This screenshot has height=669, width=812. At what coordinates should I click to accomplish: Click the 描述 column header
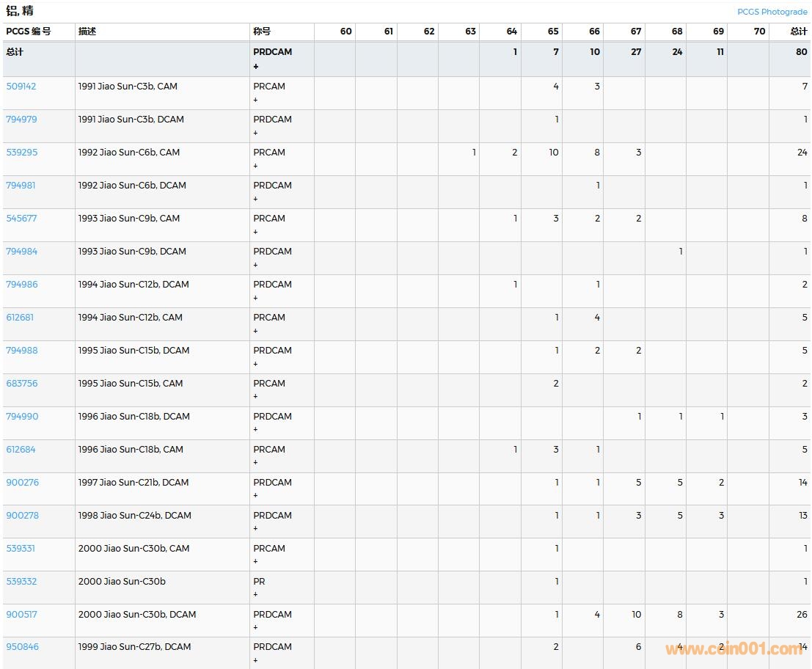(87, 32)
